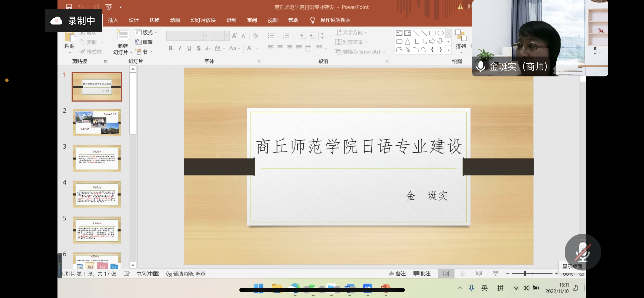Expand the font name combo box

[206, 36]
